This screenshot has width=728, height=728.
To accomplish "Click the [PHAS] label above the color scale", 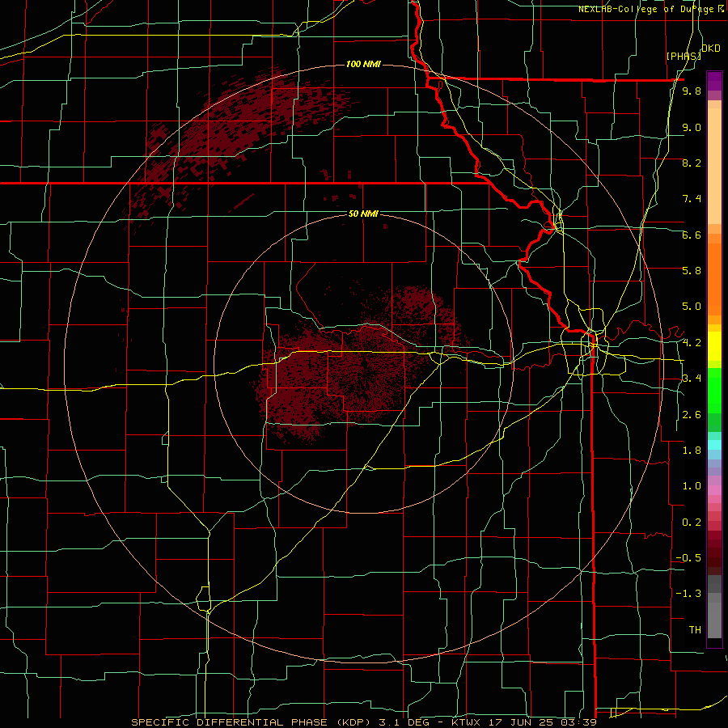I will pyautogui.click(x=684, y=56).
